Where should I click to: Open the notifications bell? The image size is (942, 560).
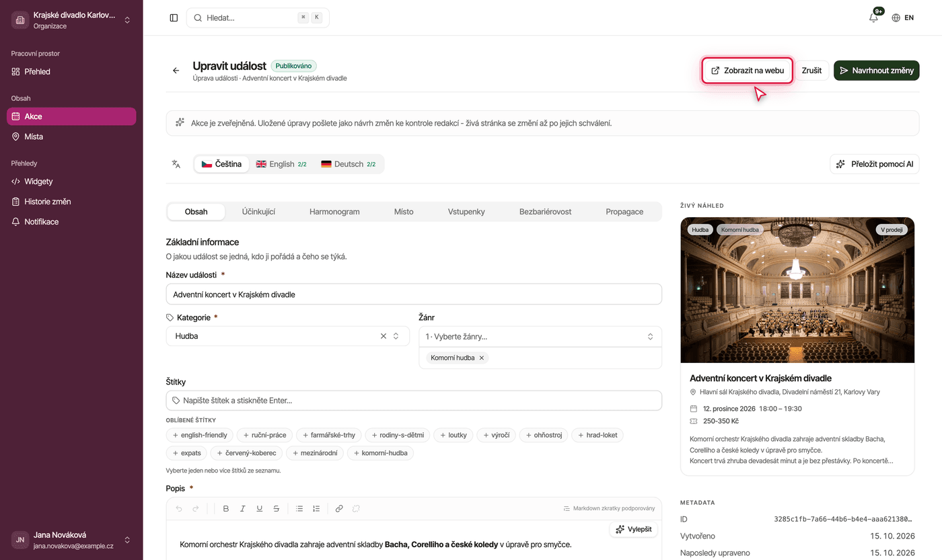pyautogui.click(x=873, y=18)
